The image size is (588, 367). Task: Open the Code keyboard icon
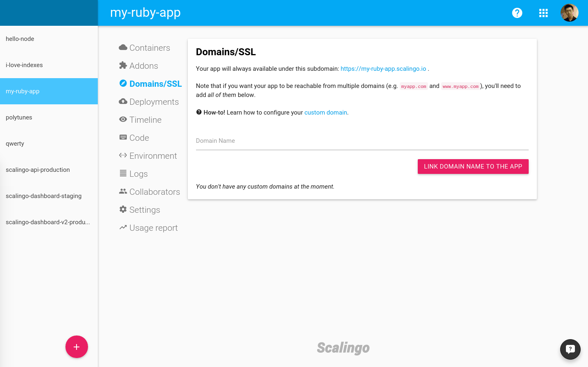pyautogui.click(x=123, y=137)
